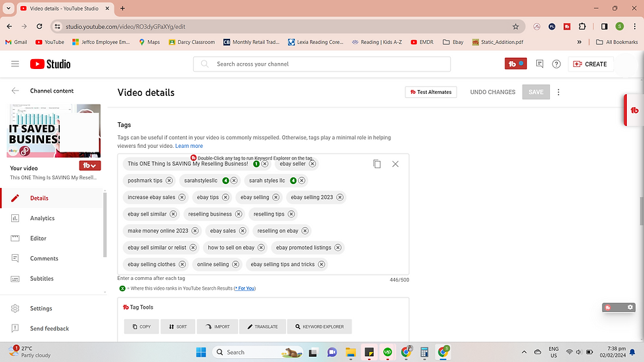The width and height of the screenshot is (644, 362).
Task: Open the Details tab in the sidebar
Action: pos(52,198)
